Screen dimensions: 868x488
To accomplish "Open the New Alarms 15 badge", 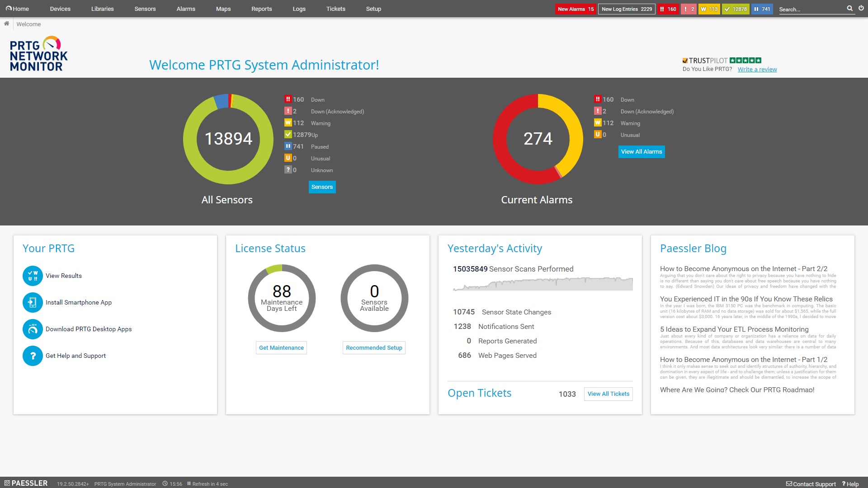I will tap(576, 9).
